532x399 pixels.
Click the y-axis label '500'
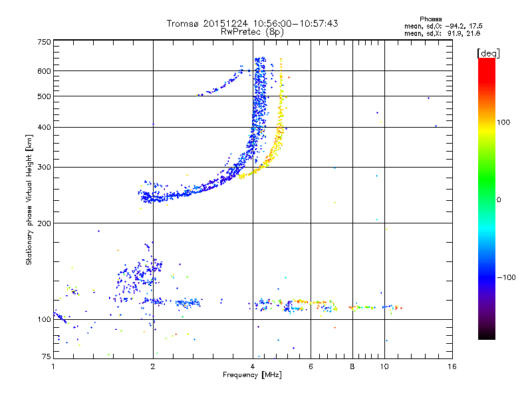point(44,96)
